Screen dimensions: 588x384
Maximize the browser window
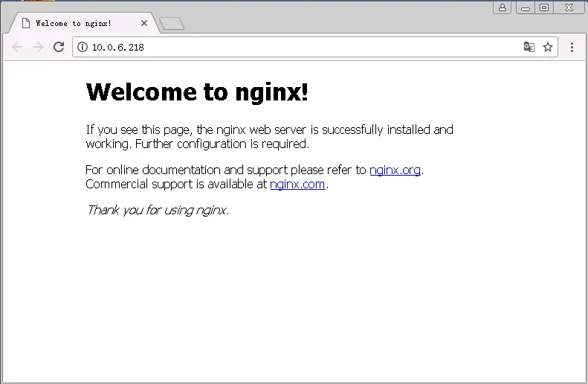coord(543,7)
